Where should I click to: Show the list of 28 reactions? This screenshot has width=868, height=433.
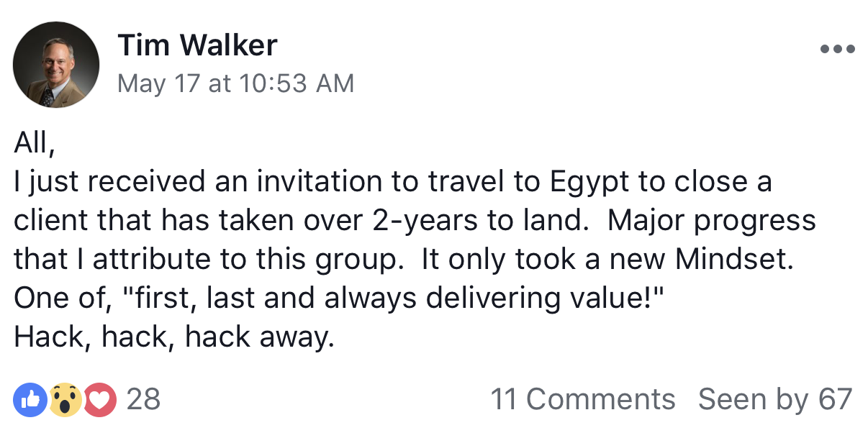(143, 399)
